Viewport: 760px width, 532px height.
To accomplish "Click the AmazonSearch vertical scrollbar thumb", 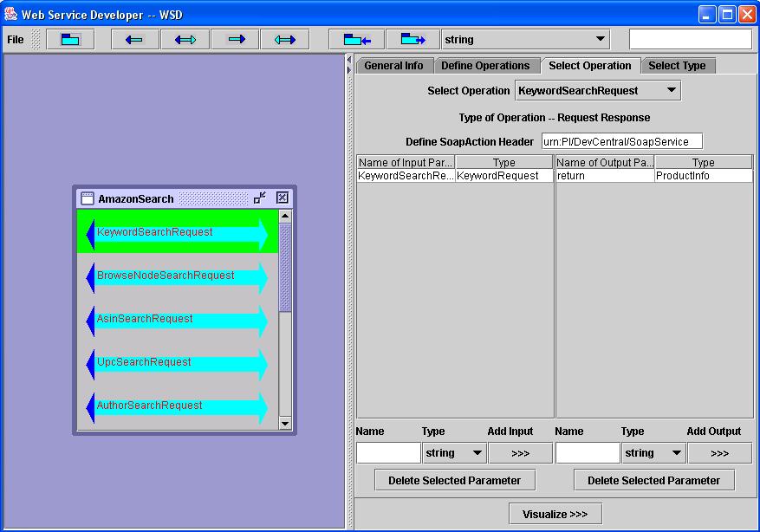I will tap(285, 268).
